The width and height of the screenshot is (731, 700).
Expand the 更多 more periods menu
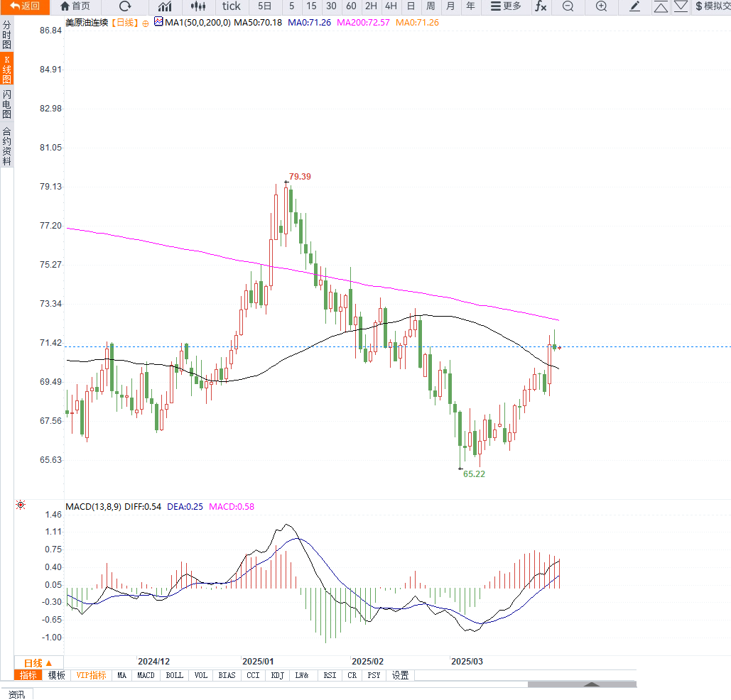[x=506, y=6]
